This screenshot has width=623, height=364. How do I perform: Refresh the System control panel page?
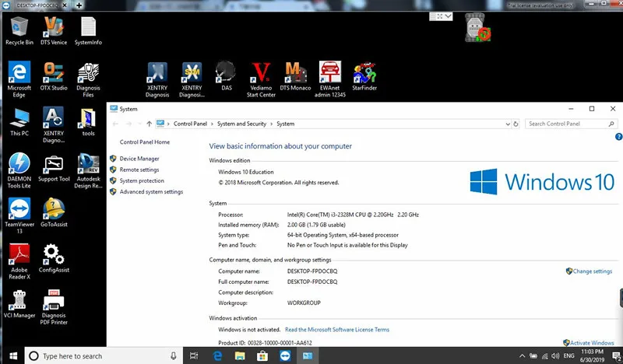(x=516, y=124)
